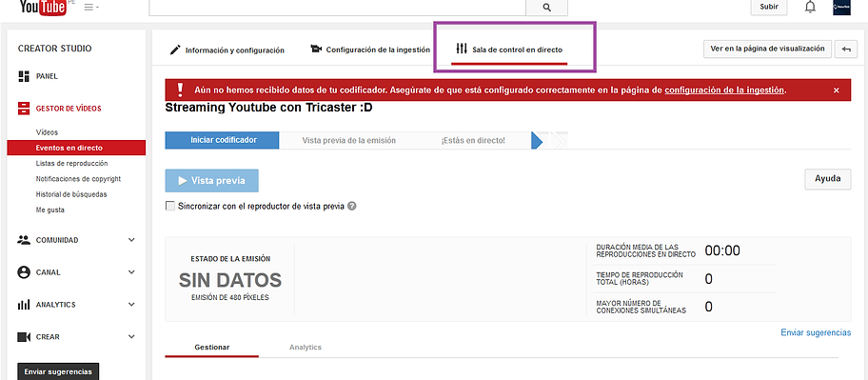Select the Iniciar codificador step
This screenshot has width=868, height=380.
click(x=223, y=140)
